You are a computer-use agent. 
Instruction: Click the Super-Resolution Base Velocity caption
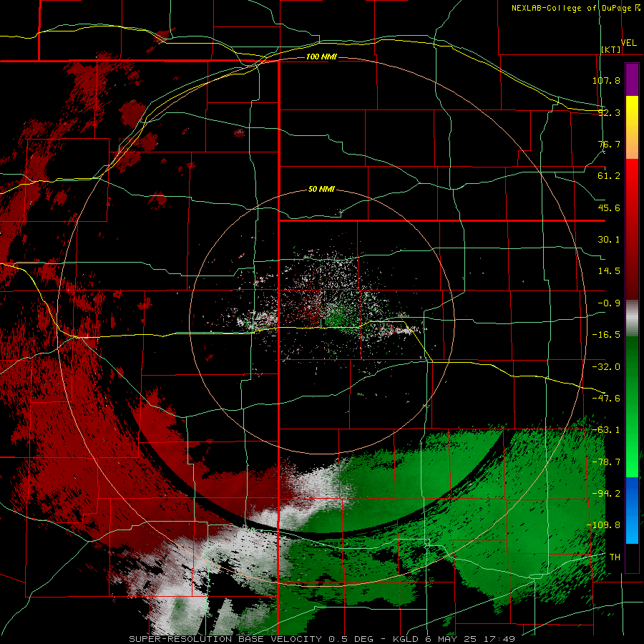(322, 639)
